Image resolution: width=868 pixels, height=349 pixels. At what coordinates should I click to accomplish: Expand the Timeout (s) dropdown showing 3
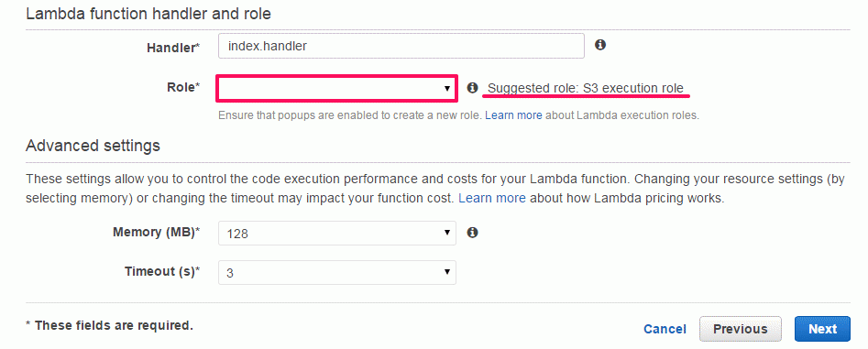pos(337,273)
